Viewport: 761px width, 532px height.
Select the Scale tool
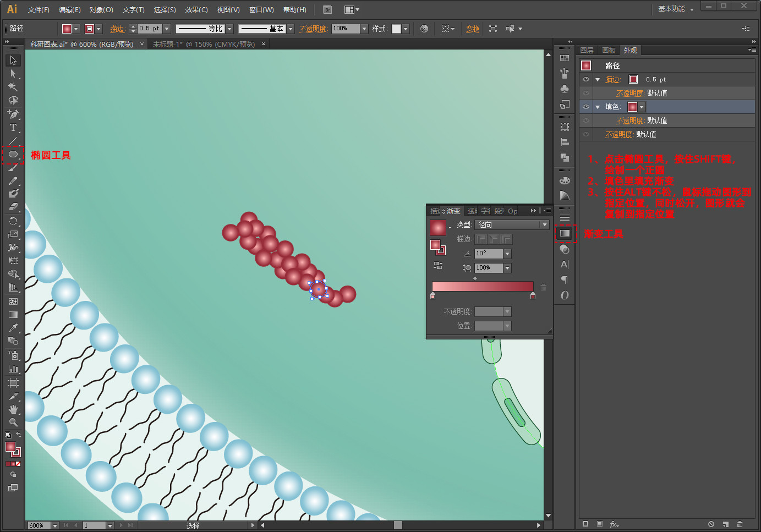pos(13,234)
